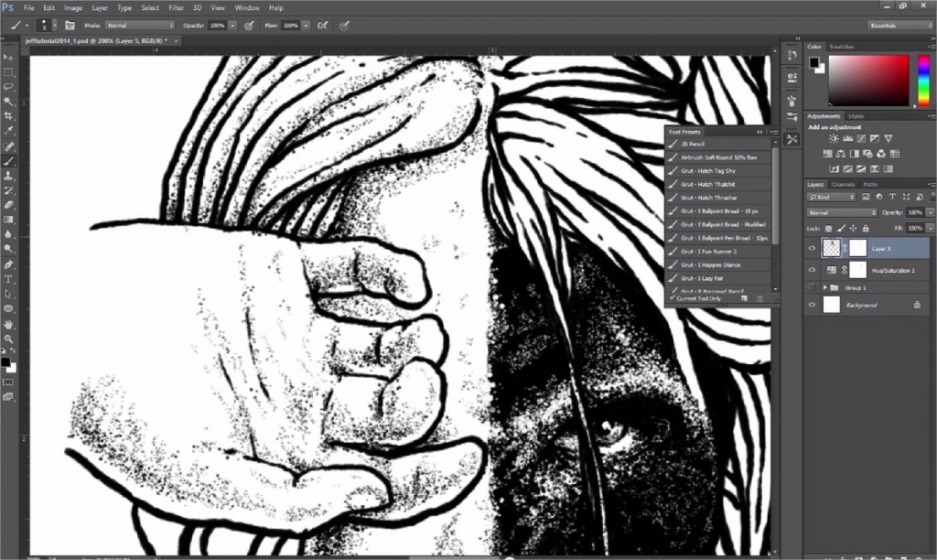
Task: Expand the Group 1 folder
Action: pos(825,287)
